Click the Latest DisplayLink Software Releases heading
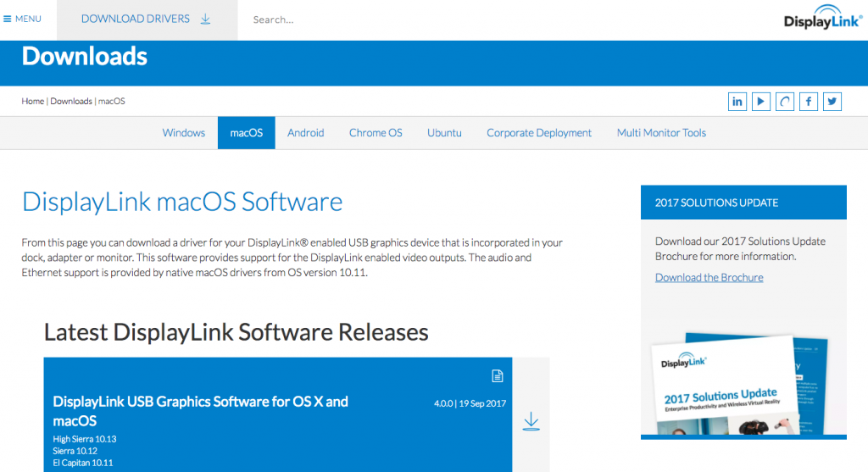The width and height of the screenshot is (868, 472). (236, 332)
